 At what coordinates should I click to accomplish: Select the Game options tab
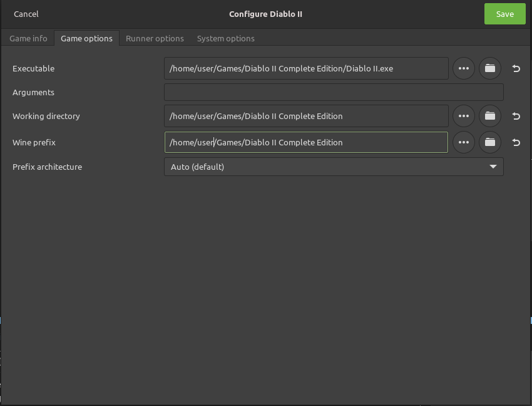[86, 38]
